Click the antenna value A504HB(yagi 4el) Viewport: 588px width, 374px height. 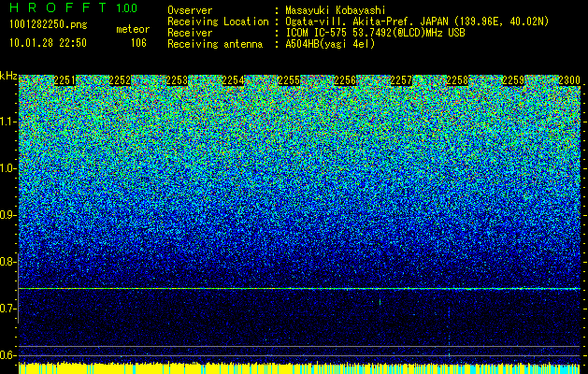(x=330, y=44)
